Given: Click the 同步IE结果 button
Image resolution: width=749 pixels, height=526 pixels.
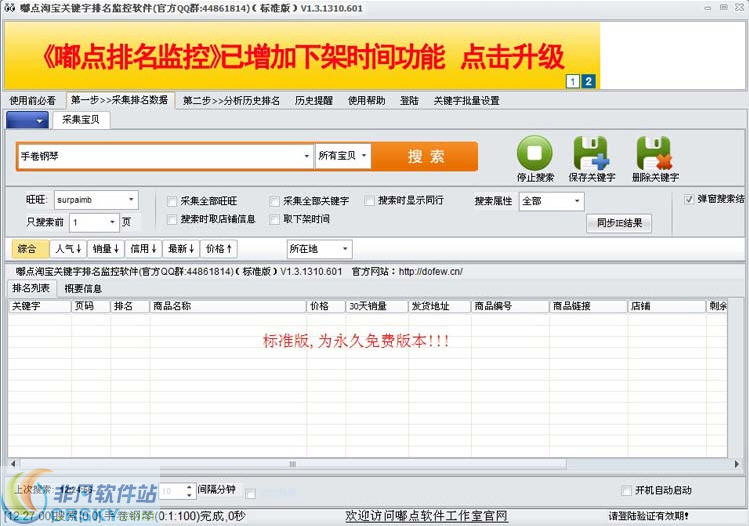Looking at the screenshot, I should [x=619, y=223].
